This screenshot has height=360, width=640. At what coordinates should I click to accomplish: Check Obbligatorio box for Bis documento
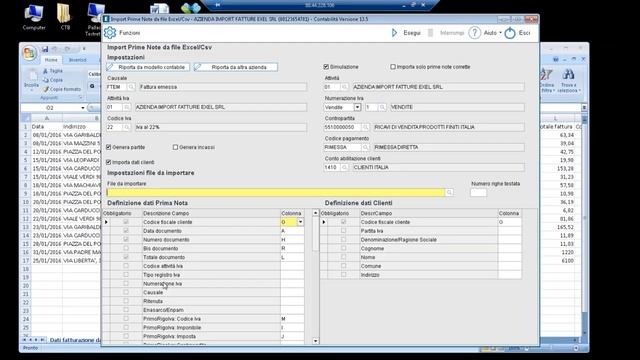pos(126,248)
